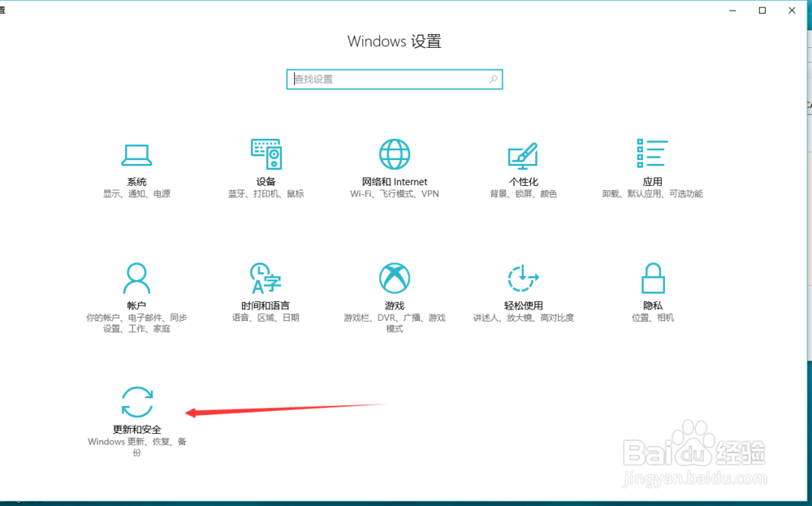The width and height of the screenshot is (812, 506).
Task: Click the 卸载、默认应用、可选功能 description
Action: point(653,193)
